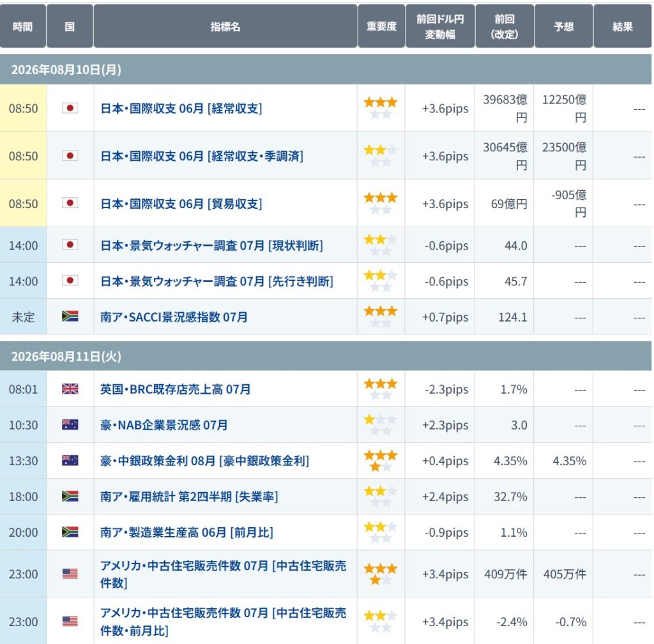The image size is (654, 644).
Task: Click the 2026年08月11日(火) date bar
Action: pyautogui.click(x=326, y=356)
